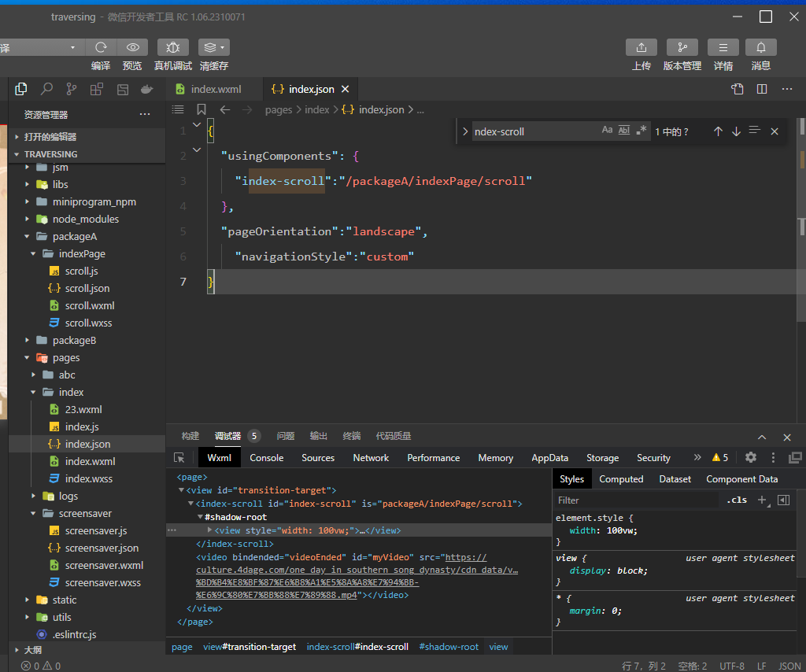Click the compile refresh icon
806x672 pixels.
[101, 47]
